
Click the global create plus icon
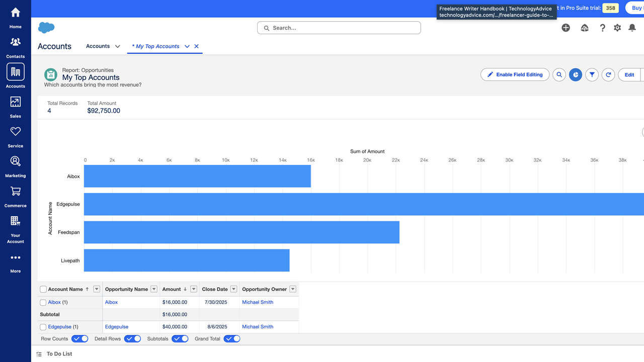(566, 28)
